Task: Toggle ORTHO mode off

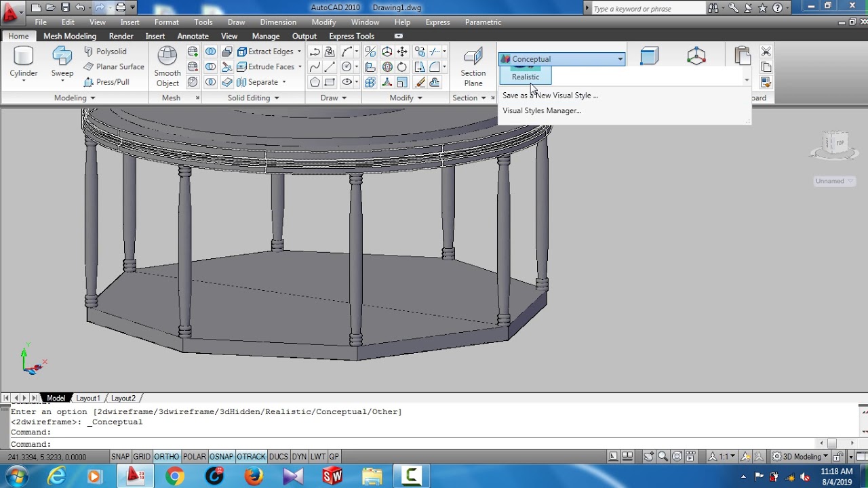Action: pyautogui.click(x=167, y=457)
